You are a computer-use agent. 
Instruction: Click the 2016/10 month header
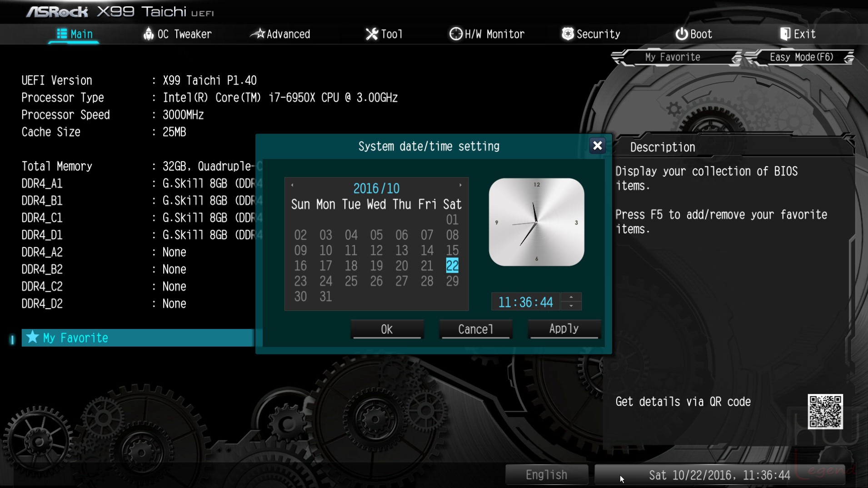(376, 189)
